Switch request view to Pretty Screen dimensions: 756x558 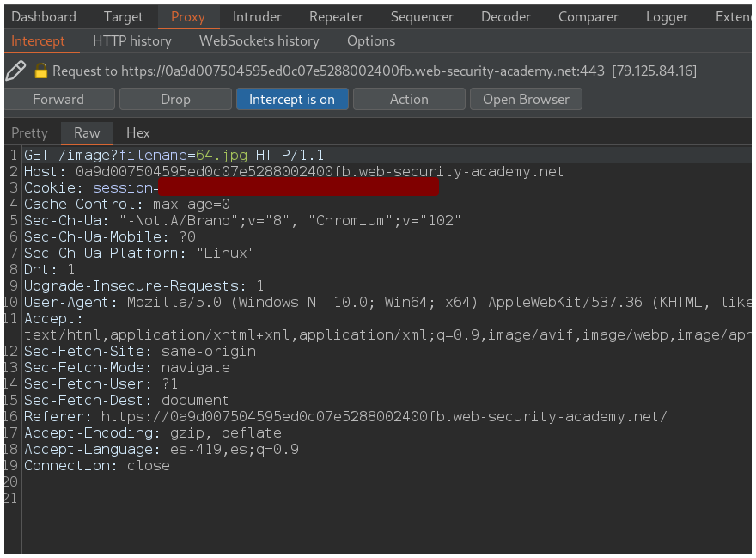tap(29, 132)
